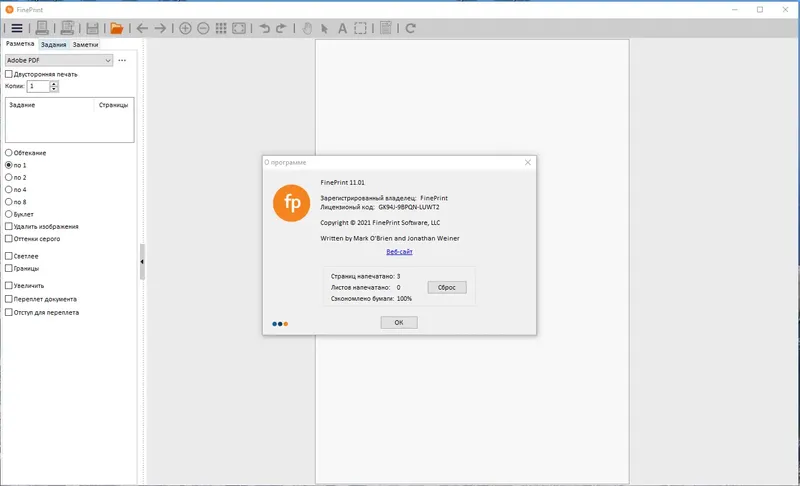This screenshot has width=800, height=486.
Task: Toggle Отступ для переплета checkbox
Action: [x=9, y=312]
